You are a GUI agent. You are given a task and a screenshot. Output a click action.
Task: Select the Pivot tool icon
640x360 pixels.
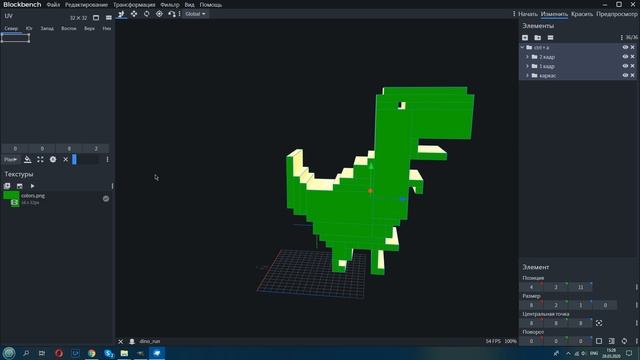click(159, 14)
